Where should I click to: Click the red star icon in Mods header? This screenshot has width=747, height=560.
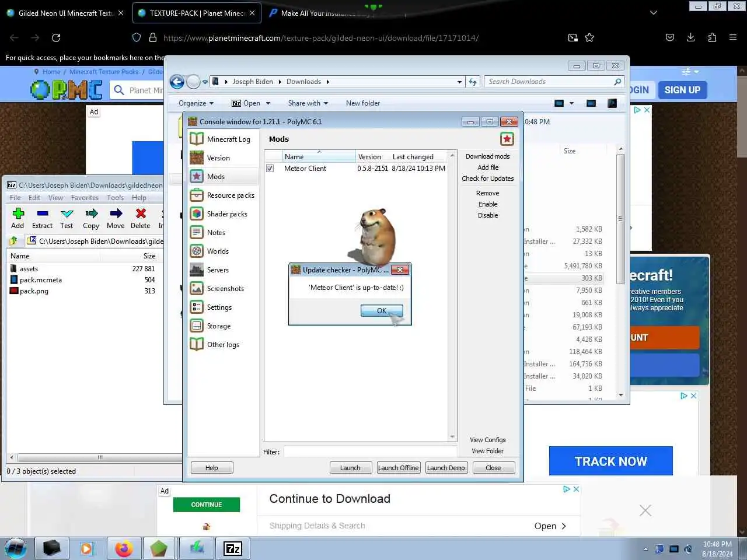[x=507, y=139]
